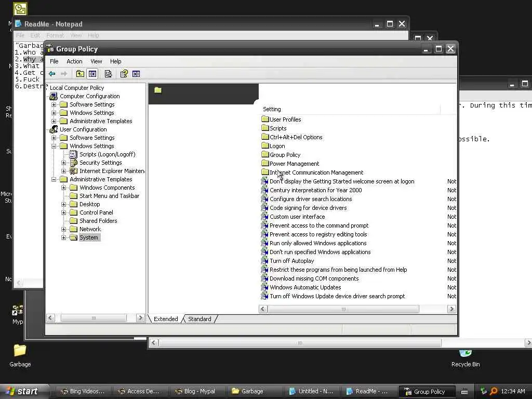Open Internet Communication Management folder icon

pos(265,172)
